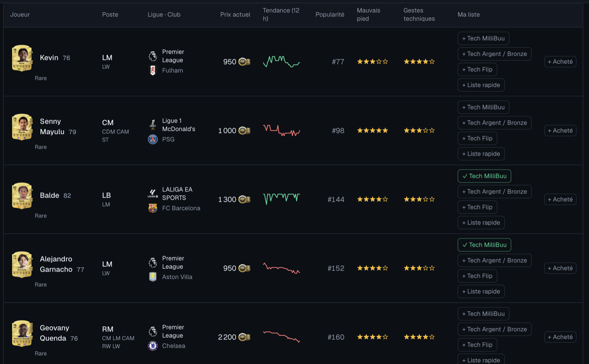Add Senny Mayulu to Tech Argent / Bronze
The image size is (589, 364).
click(494, 123)
